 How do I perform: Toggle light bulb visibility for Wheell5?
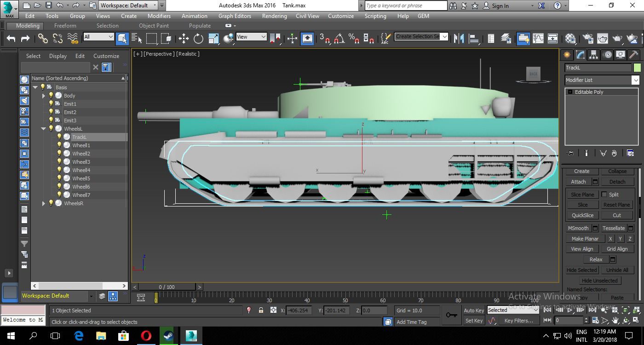[59, 178]
